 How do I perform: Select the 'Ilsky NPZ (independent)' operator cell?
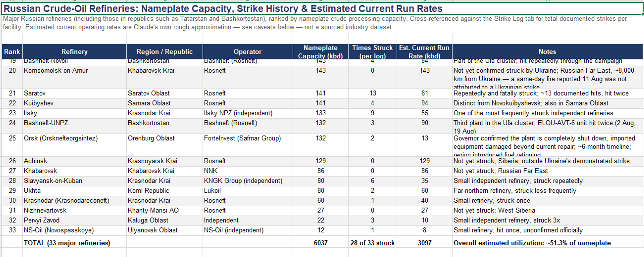[x=248, y=113]
